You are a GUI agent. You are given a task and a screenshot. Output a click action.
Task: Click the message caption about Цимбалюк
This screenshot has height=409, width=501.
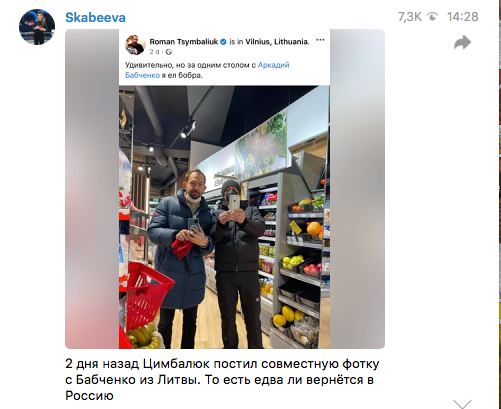[222, 380]
